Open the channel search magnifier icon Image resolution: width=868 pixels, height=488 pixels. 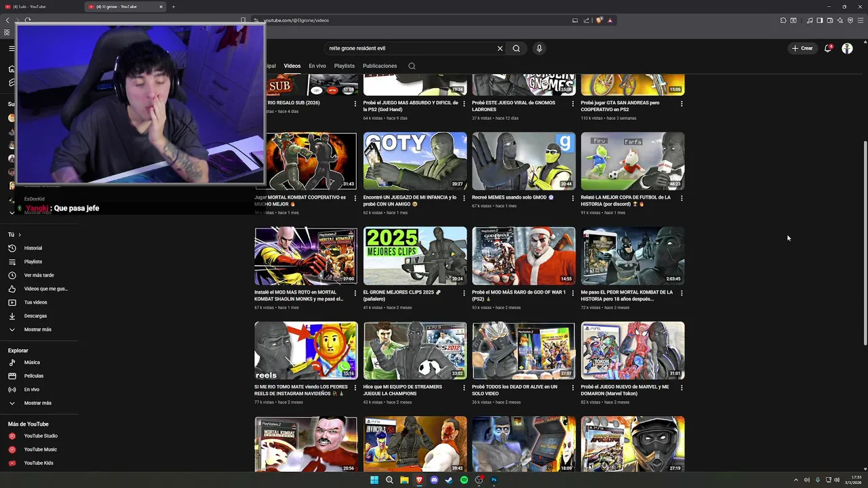pos(412,66)
